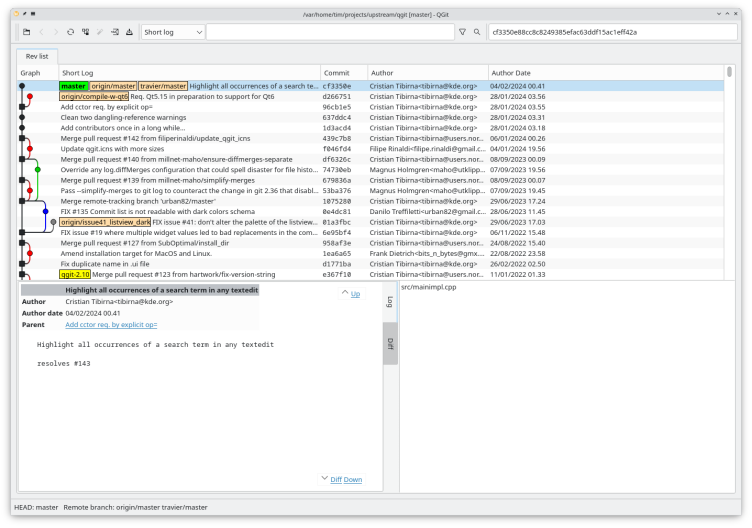Click the Up link in commit details
The width and height of the screenshot is (752, 528).
(355, 294)
